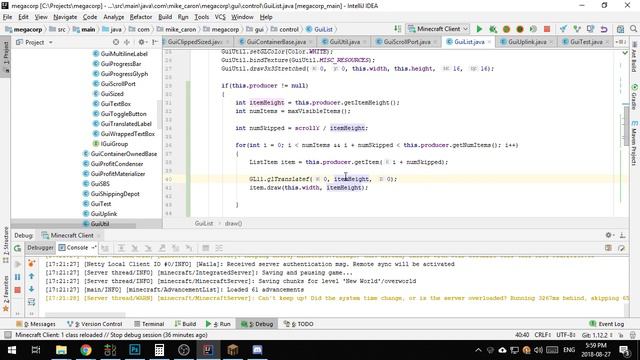
Task: Open the File menu
Action: click(x=7, y=17)
